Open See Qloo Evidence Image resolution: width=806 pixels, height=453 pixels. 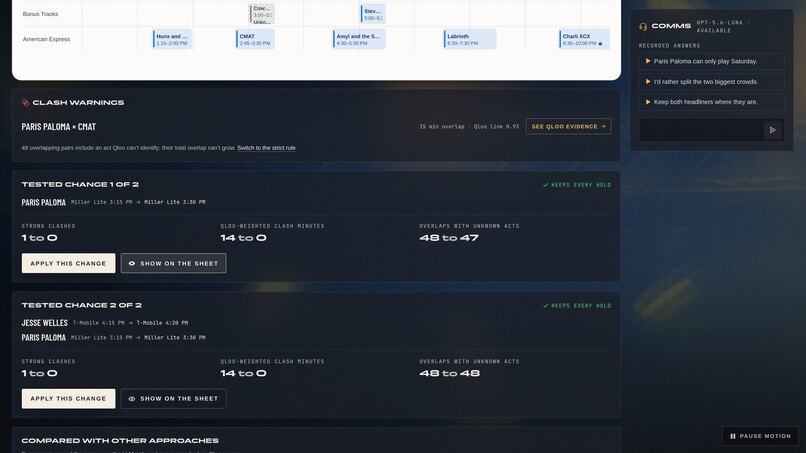coord(568,126)
